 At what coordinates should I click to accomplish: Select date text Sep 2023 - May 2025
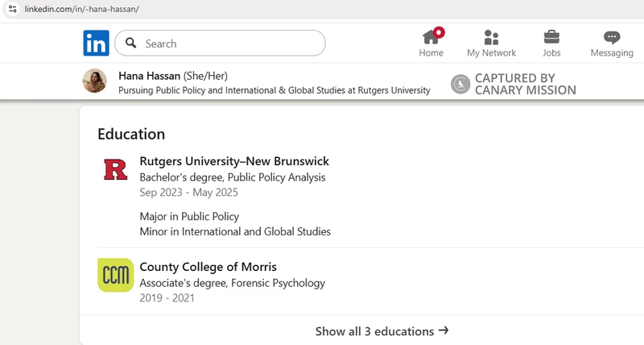pyautogui.click(x=189, y=193)
